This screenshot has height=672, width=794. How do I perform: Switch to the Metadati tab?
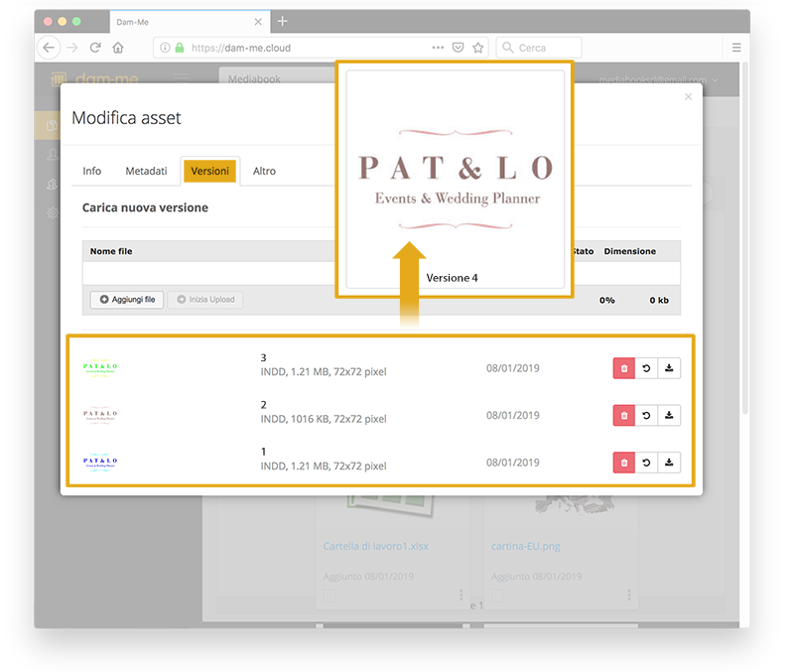click(x=146, y=171)
